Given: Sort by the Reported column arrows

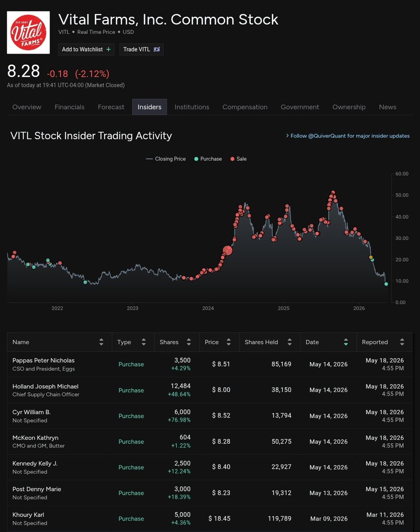Looking at the screenshot, I should [402, 342].
